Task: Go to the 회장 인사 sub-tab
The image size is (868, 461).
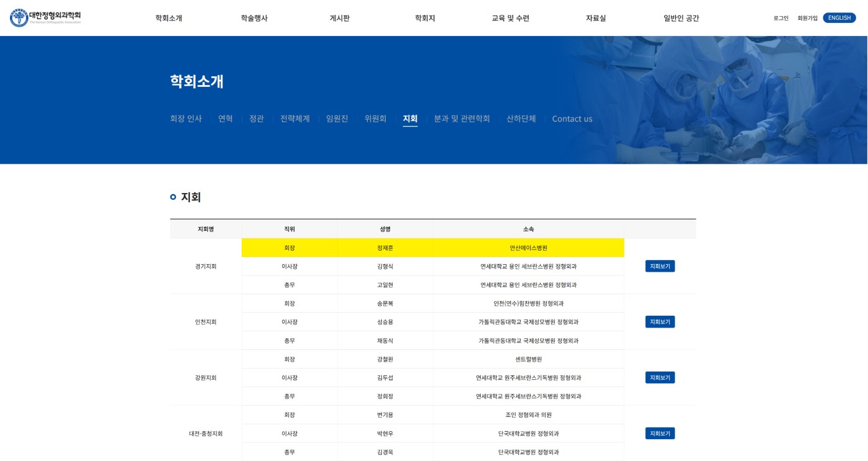Action: click(186, 119)
